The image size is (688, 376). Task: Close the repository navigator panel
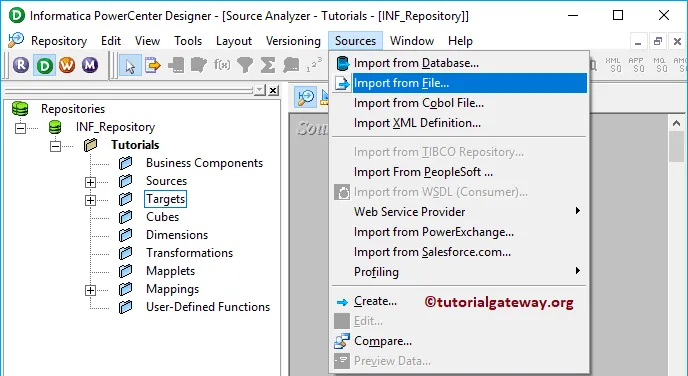tap(273, 90)
